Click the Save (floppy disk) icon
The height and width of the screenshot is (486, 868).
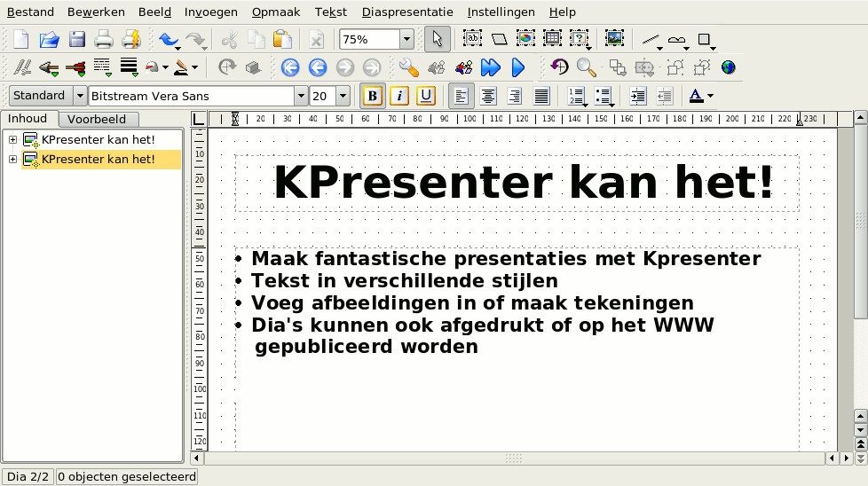click(77, 39)
